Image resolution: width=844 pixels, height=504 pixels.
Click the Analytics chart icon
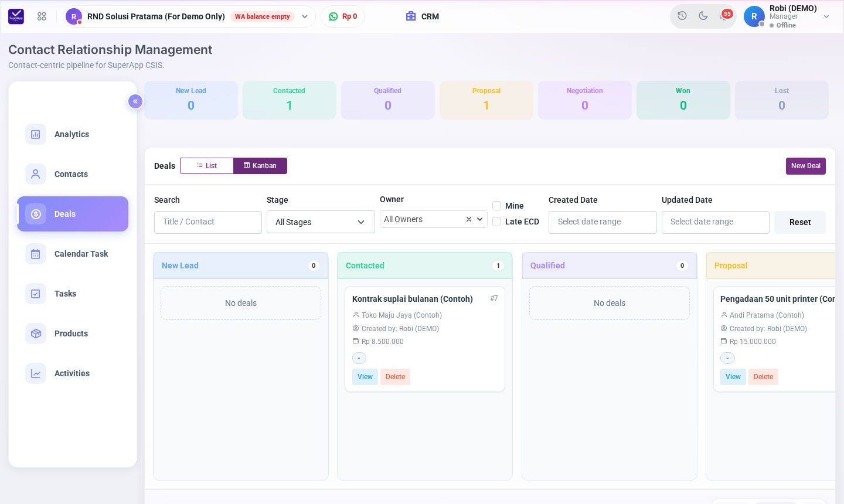36,134
